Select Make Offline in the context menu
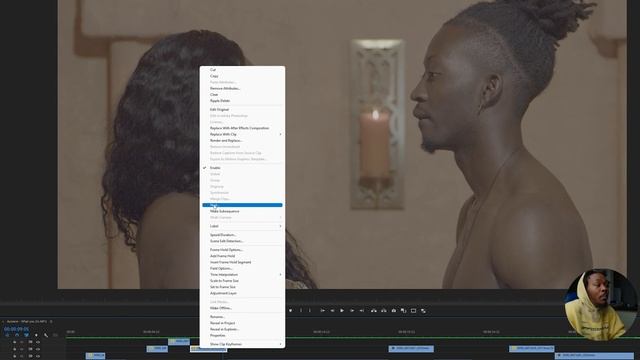 click(242, 308)
